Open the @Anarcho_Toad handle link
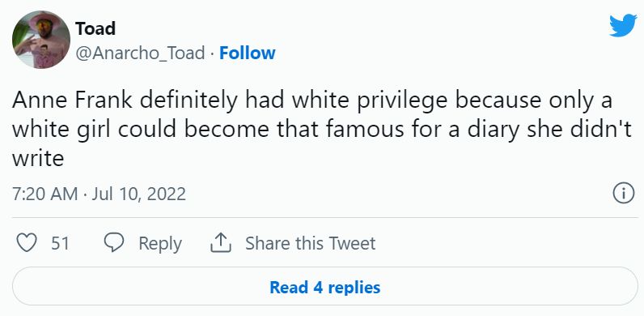644x316 pixels. click(140, 53)
